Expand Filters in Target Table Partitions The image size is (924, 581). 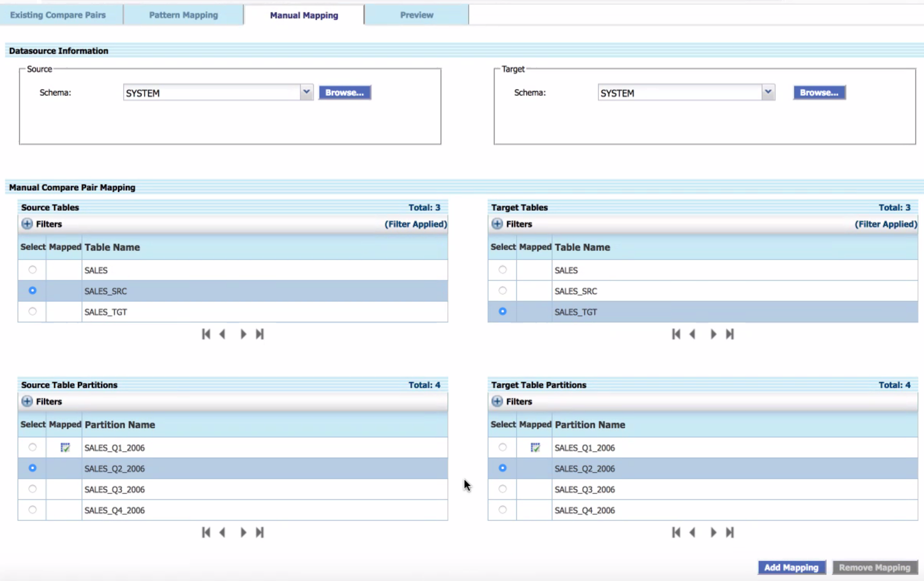pyautogui.click(x=496, y=401)
